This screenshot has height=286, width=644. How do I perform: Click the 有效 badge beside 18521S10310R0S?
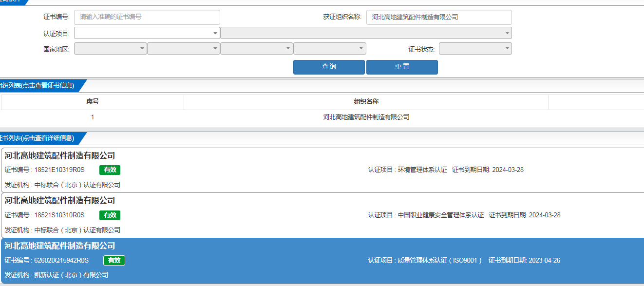pos(110,215)
